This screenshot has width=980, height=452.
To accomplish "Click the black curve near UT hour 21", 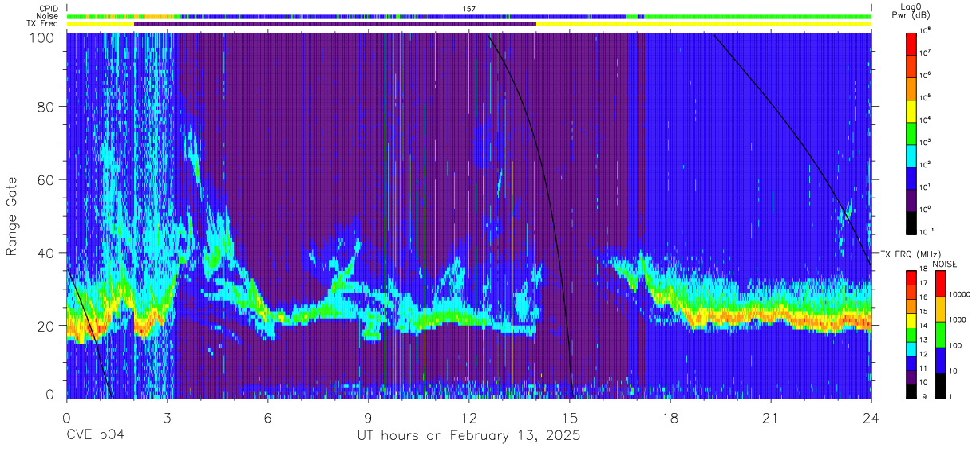I will 771,103.
